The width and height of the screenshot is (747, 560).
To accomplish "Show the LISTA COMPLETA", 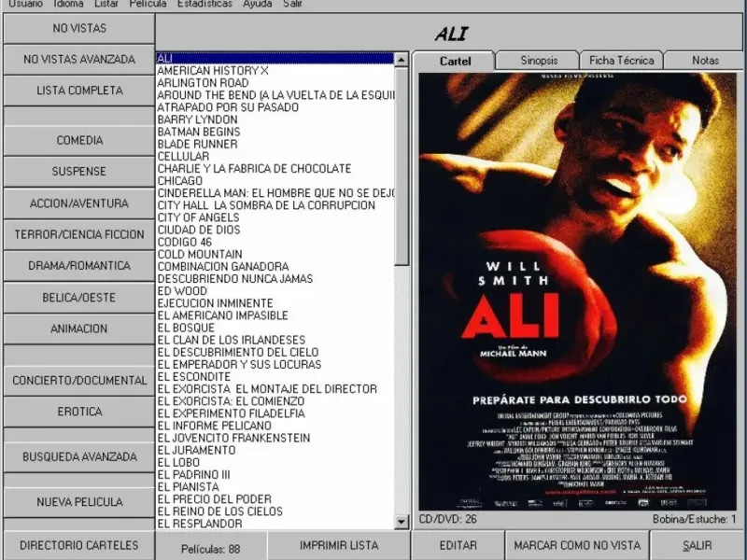I will coord(79,91).
